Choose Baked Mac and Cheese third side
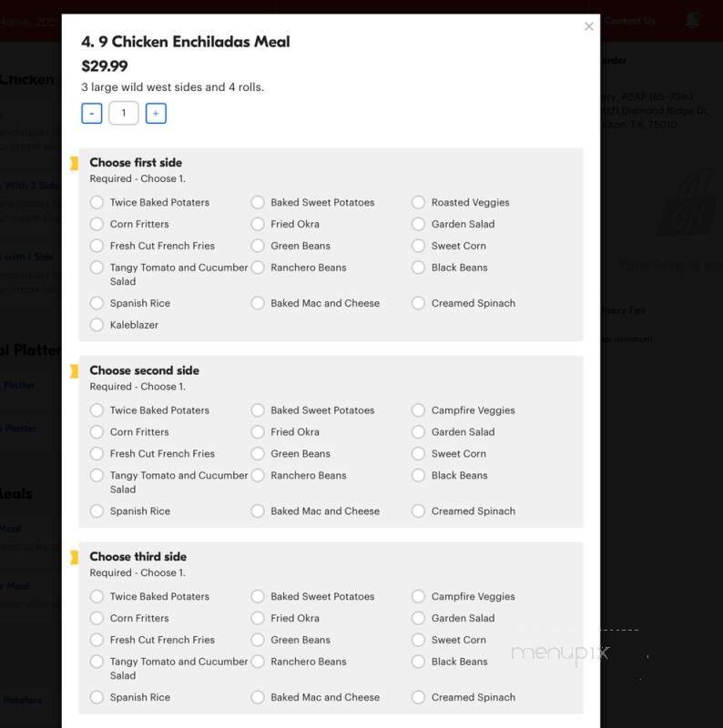Image resolution: width=723 pixels, height=728 pixels. click(258, 697)
